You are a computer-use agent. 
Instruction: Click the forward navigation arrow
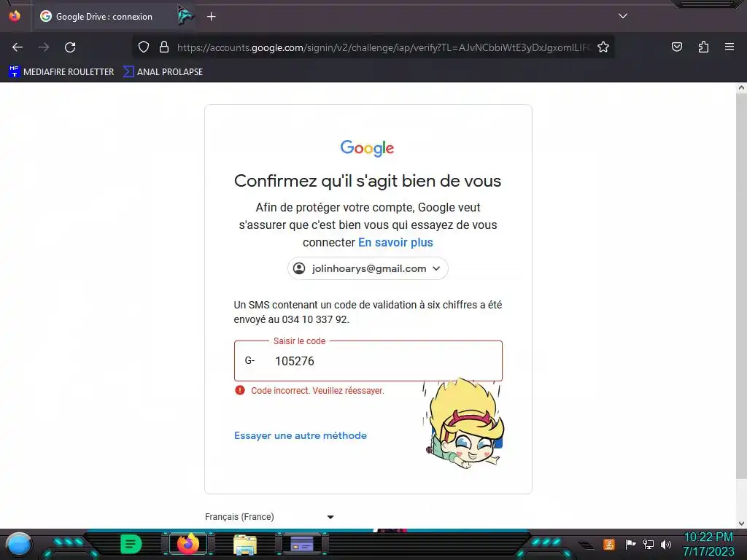(x=44, y=47)
